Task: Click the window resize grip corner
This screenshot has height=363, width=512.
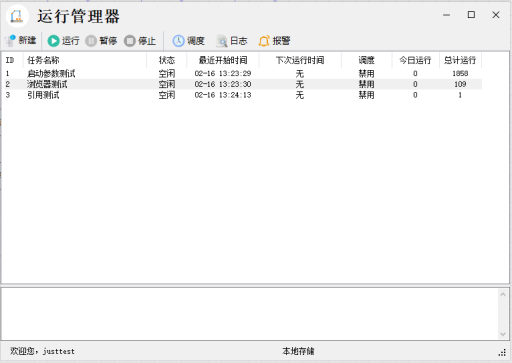Action: (x=502, y=353)
